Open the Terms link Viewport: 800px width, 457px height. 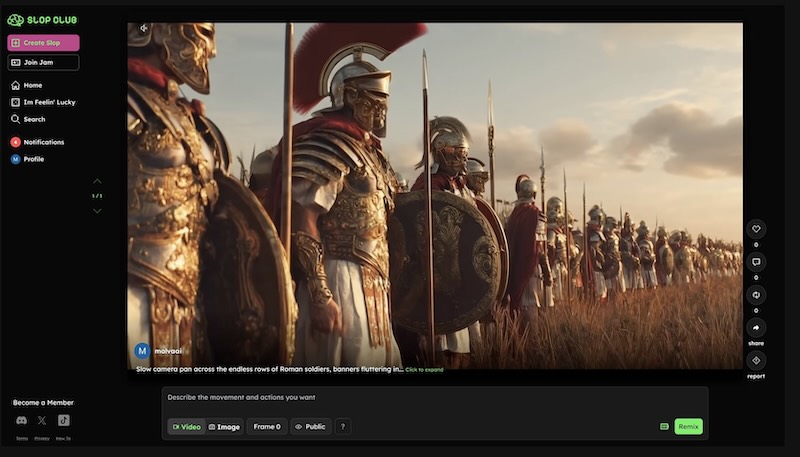pyautogui.click(x=22, y=439)
